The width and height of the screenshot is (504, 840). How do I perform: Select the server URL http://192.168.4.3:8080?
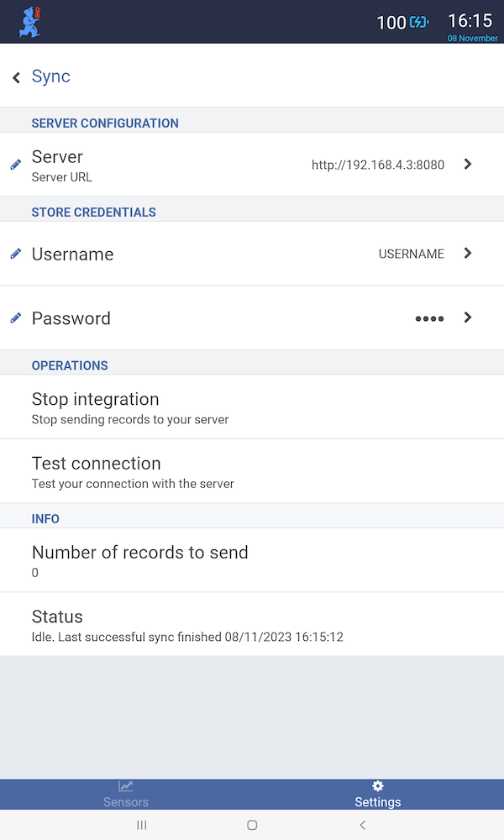click(x=378, y=165)
